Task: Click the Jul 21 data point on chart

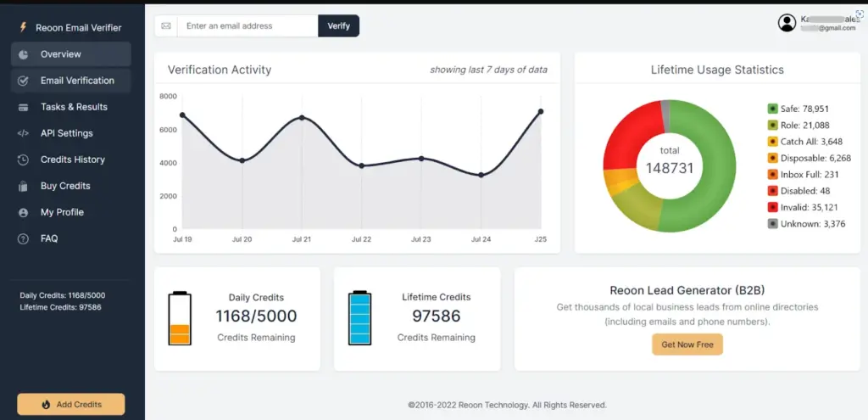Action: pos(302,117)
